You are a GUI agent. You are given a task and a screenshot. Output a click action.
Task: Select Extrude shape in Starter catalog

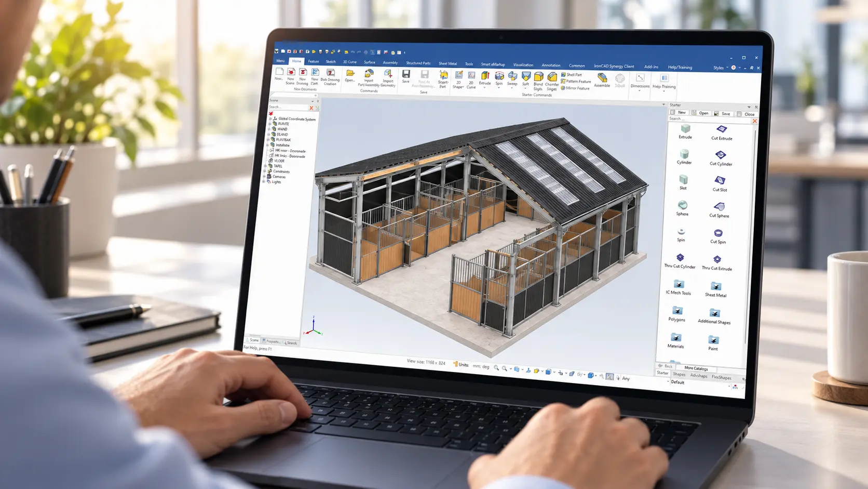tap(685, 131)
